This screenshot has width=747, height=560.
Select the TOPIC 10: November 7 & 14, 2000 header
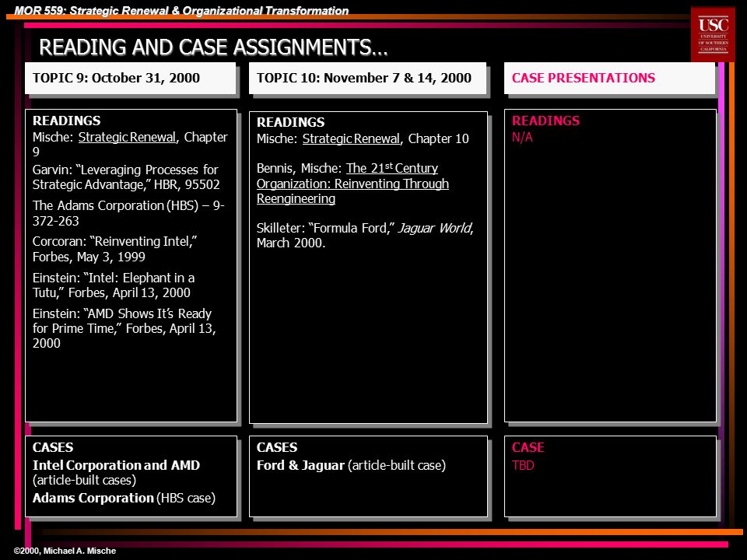(368, 78)
